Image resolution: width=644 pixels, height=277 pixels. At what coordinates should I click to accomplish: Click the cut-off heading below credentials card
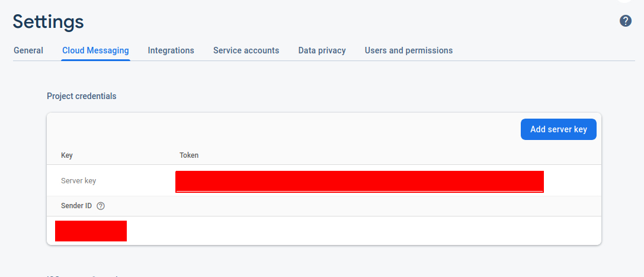click(83, 275)
